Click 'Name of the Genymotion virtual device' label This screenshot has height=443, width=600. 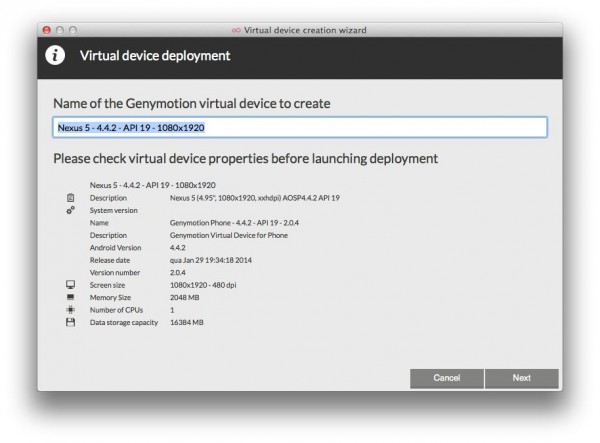pyautogui.click(x=192, y=104)
